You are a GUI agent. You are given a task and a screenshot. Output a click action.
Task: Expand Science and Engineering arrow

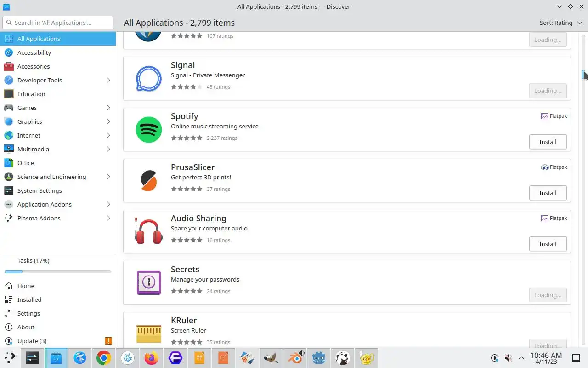click(108, 177)
